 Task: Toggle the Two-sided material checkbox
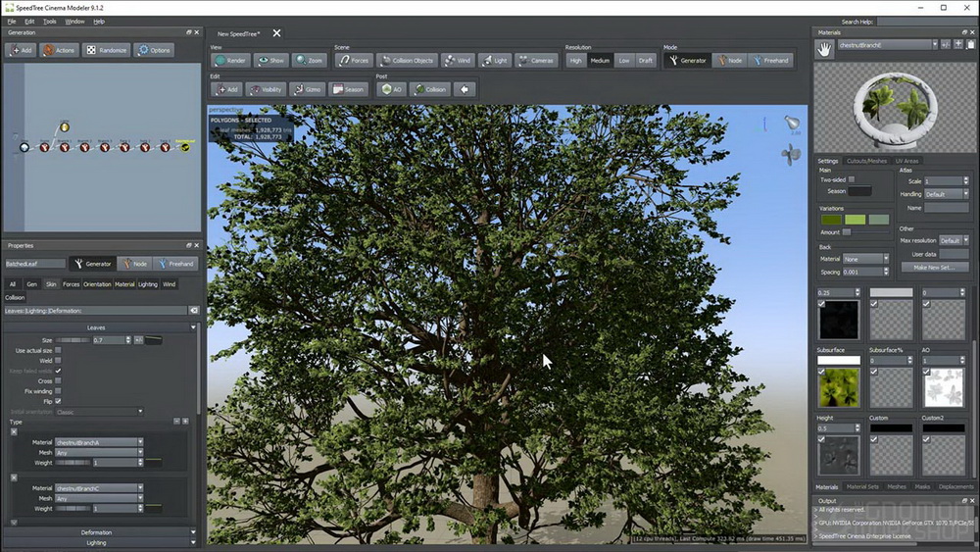click(852, 179)
